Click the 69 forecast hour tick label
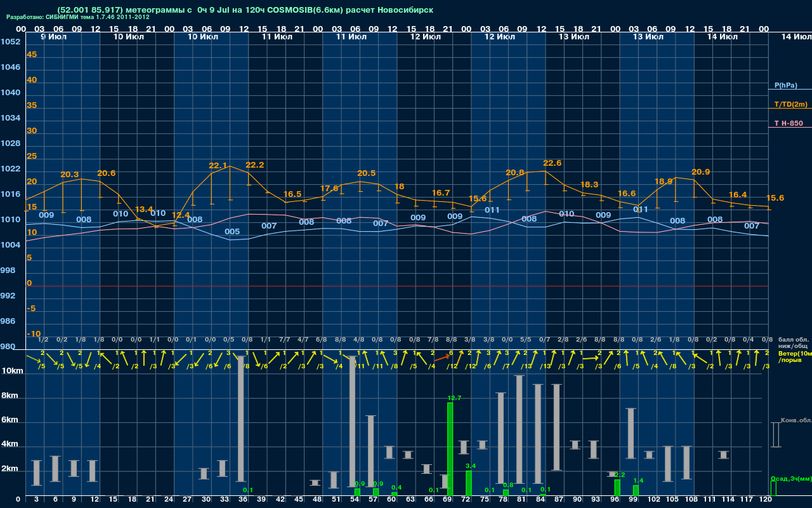The image size is (812, 508). tap(447, 500)
